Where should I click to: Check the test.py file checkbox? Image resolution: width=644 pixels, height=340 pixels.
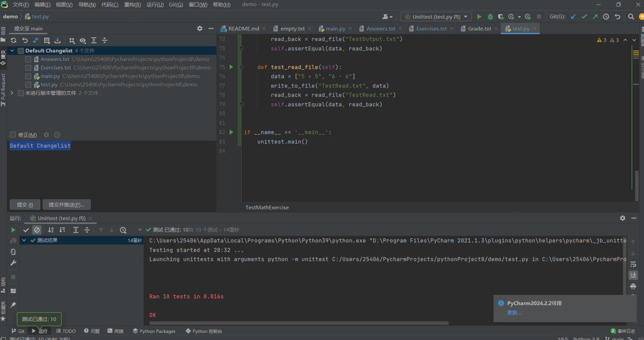click(28, 85)
